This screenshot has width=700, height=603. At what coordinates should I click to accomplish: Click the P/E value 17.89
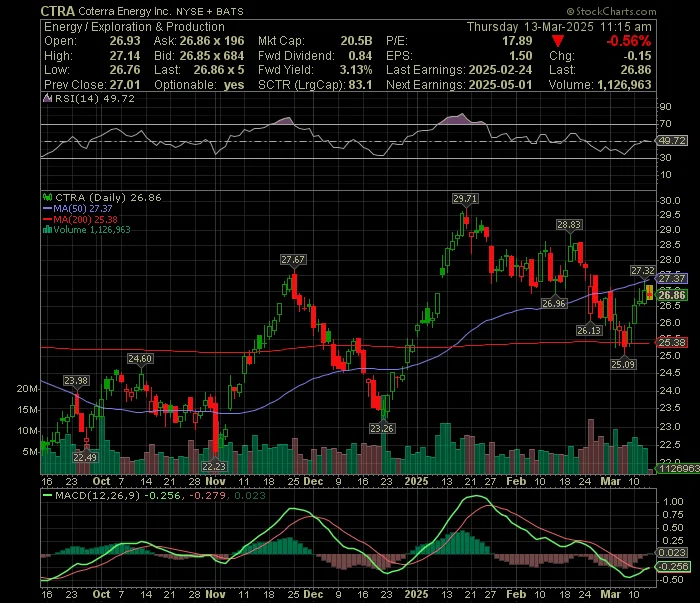tap(517, 41)
